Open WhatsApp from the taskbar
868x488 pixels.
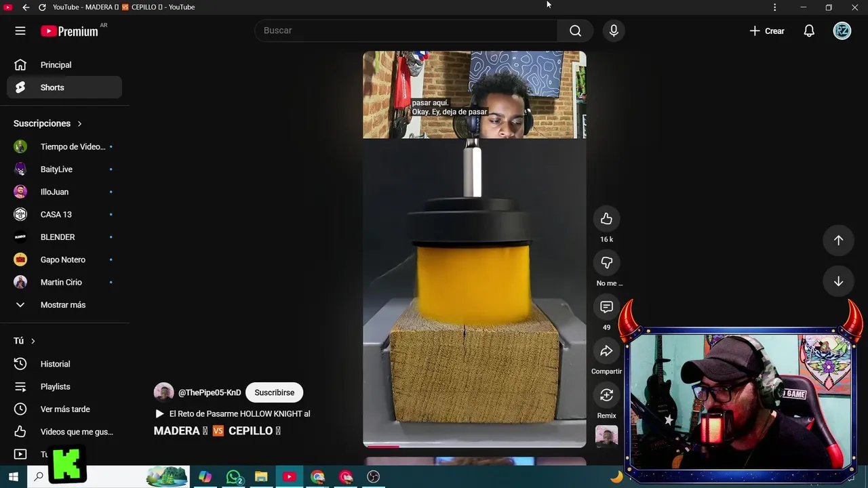(x=234, y=477)
